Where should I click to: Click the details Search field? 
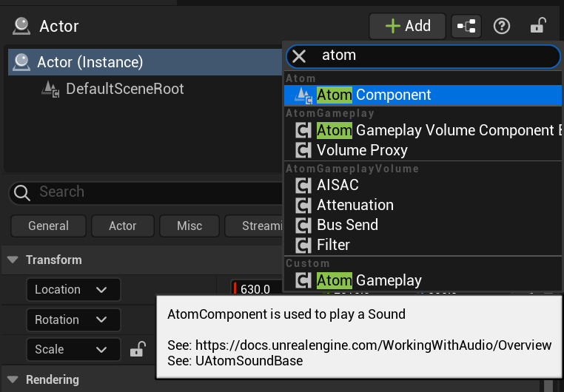[145, 192]
